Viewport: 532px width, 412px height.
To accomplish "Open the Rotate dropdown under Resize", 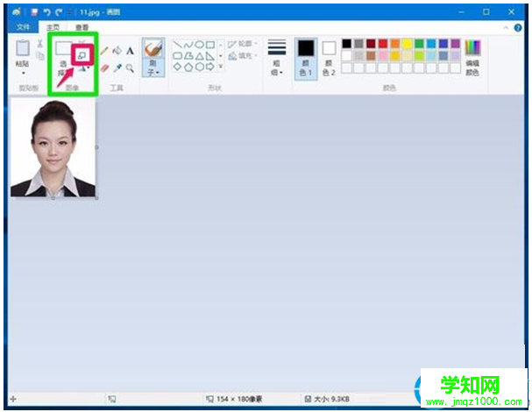I will pos(89,68).
